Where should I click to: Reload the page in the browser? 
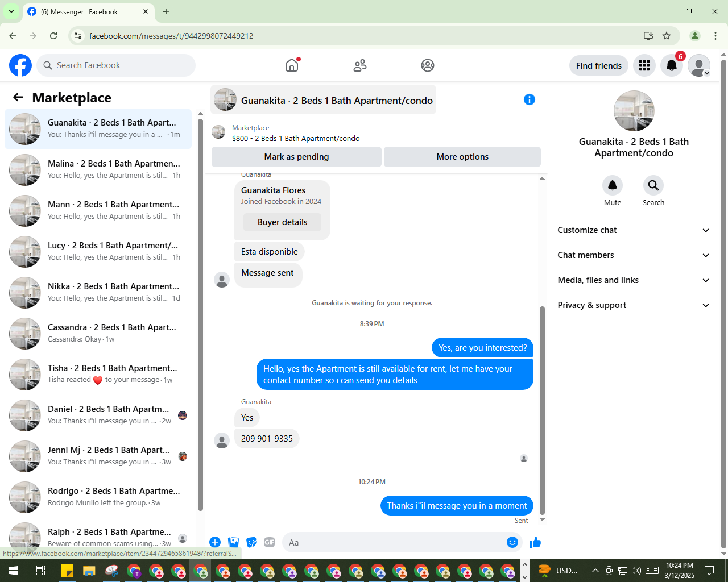(53, 36)
